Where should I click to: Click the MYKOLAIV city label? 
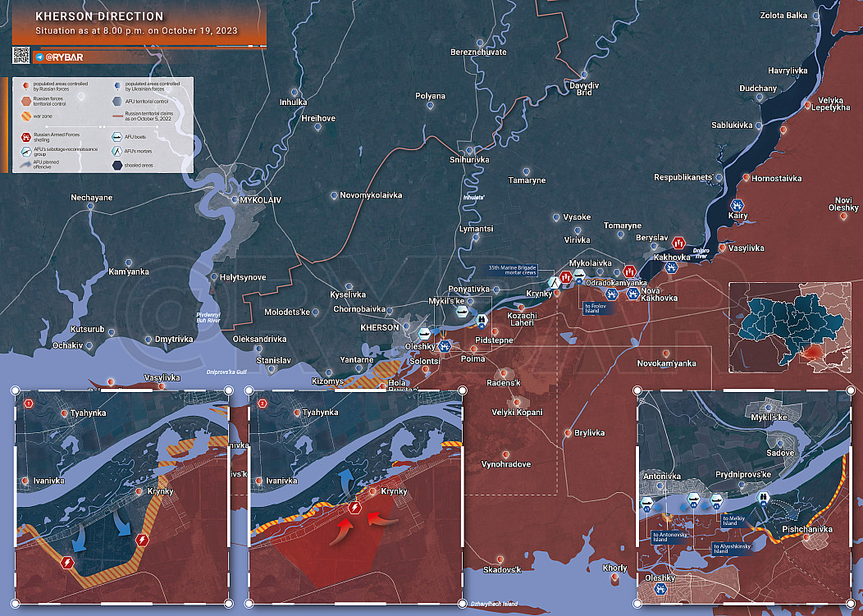pyautogui.click(x=261, y=200)
